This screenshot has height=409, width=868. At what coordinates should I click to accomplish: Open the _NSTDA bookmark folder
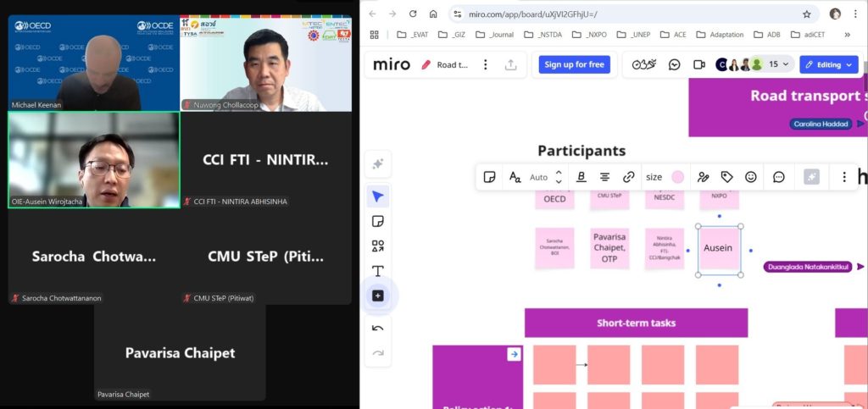(542, 35)
